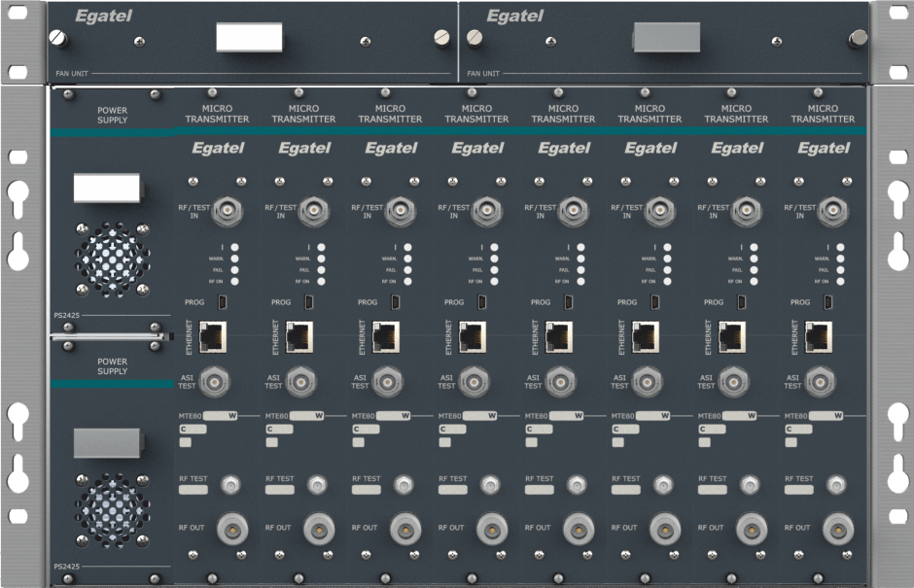Screen dimensions: 914x588
Task: Click the Egatel logo on the left fan unit
Action: 104,16
